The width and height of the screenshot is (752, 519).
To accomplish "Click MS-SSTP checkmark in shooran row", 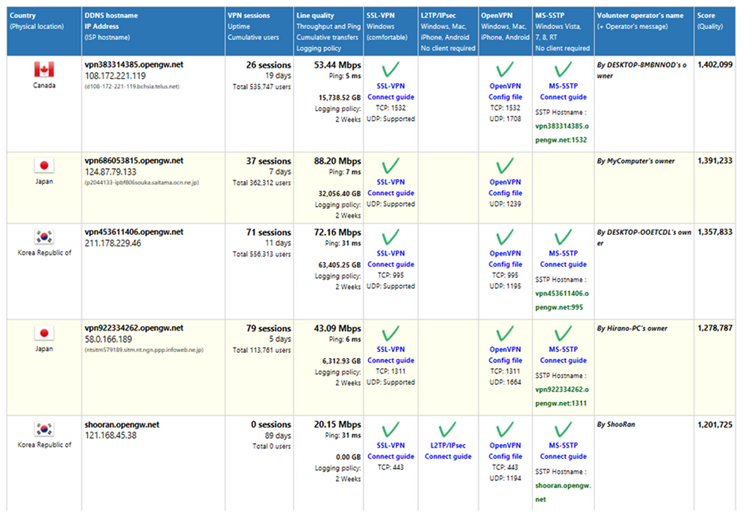I will coord(563,429).
